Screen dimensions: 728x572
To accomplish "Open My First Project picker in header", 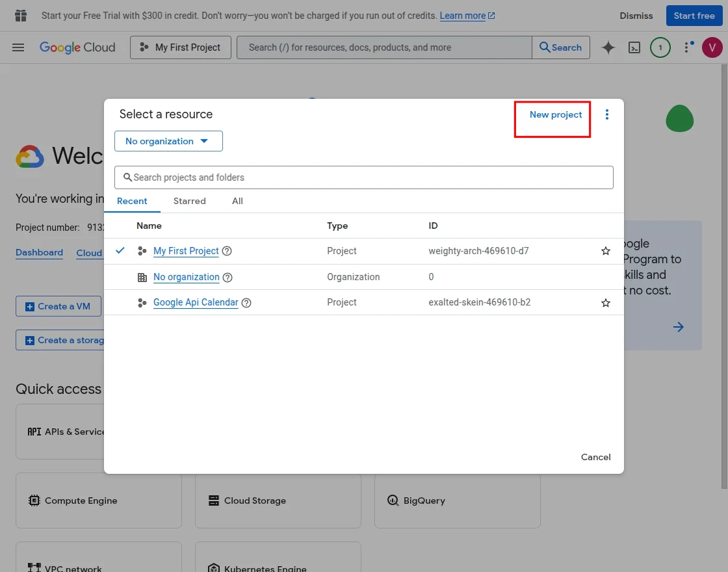I will (181, 47).
